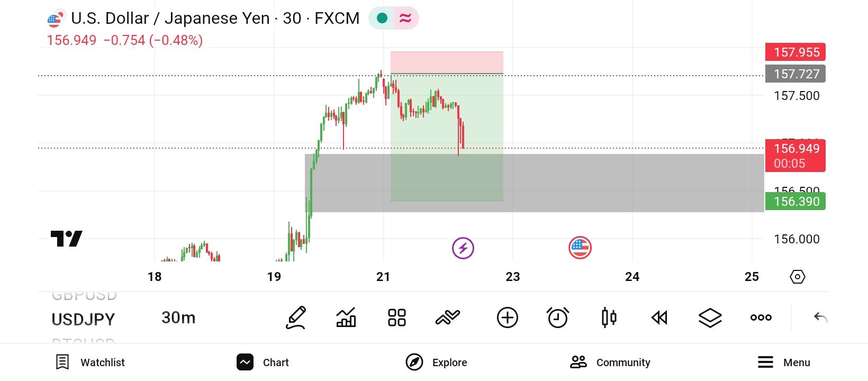Open the indicators chart icon
Screen dimensions: 868x381
(x=346, y=317)
